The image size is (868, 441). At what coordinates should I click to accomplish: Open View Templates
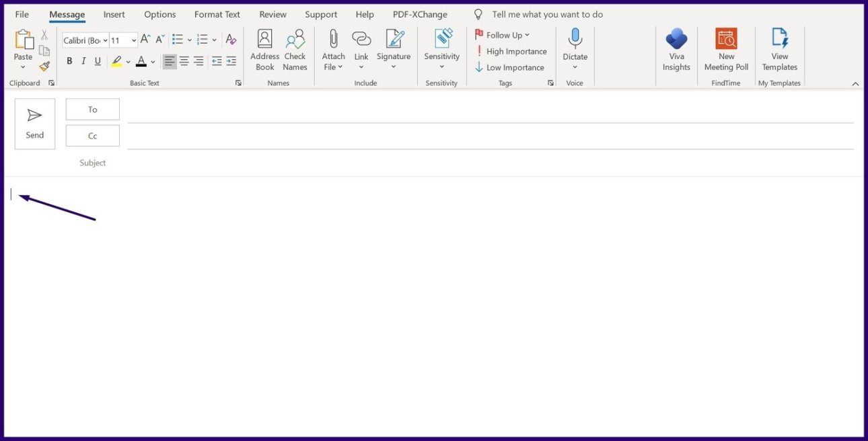coord(779,40)
